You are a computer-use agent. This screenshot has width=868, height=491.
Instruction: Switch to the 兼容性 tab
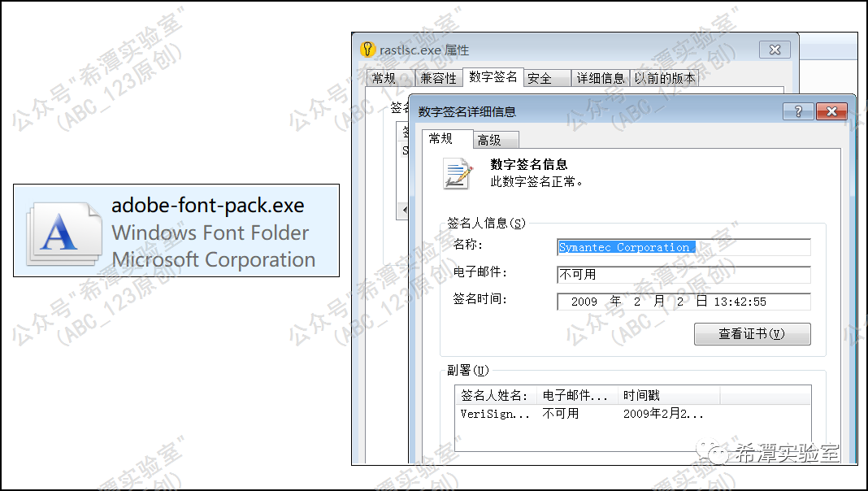(438, 79)
